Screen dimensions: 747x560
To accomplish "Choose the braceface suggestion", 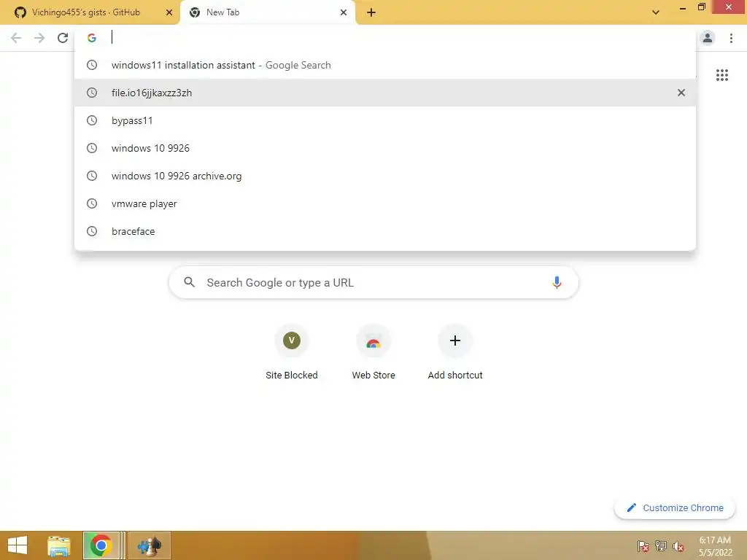I will [x=385, y=231].
